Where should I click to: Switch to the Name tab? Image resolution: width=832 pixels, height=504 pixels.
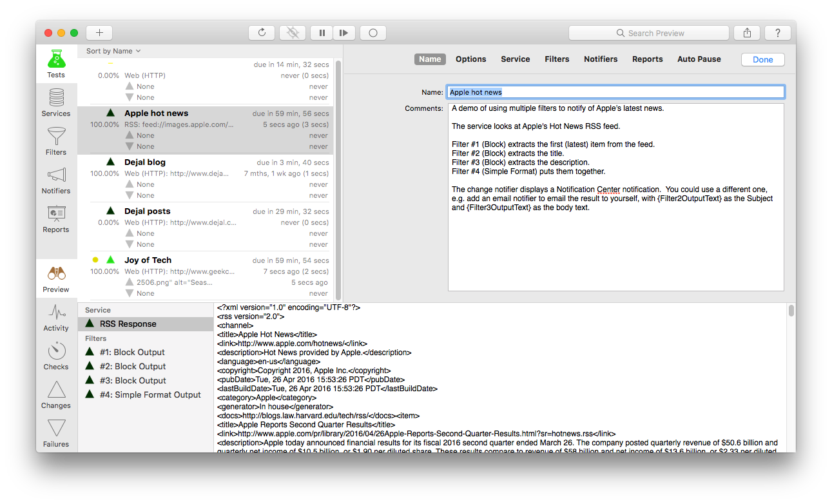430,59
